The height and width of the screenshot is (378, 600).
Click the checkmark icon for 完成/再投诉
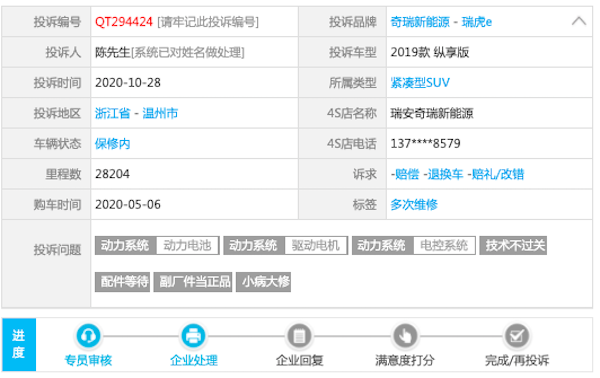click(x=517, y=336)
